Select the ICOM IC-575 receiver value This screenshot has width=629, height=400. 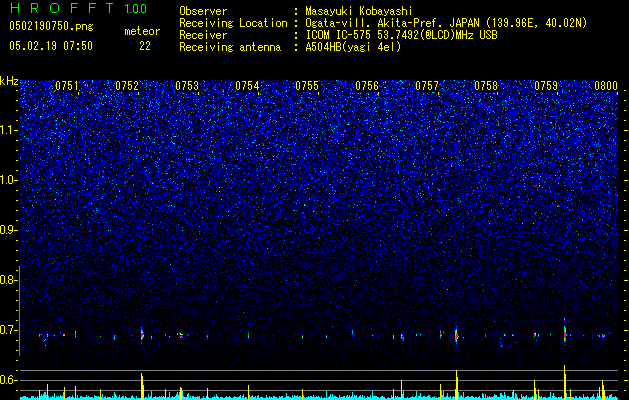pos(401,35)
